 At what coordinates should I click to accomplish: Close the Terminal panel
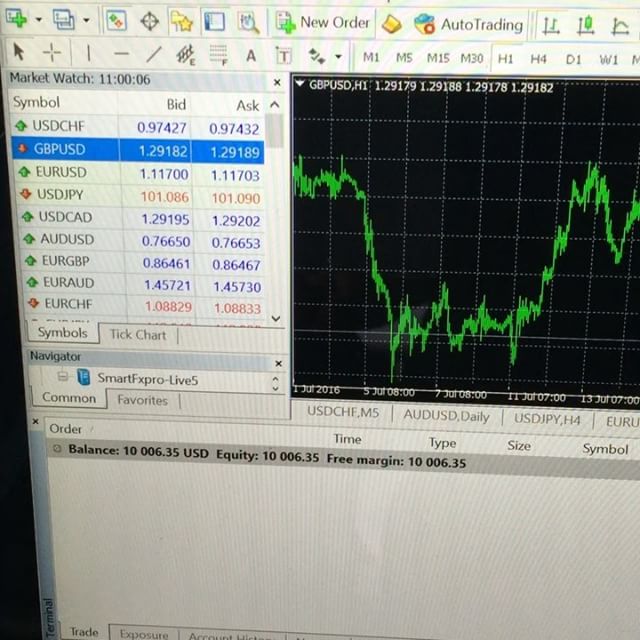[x=36, y=421]
